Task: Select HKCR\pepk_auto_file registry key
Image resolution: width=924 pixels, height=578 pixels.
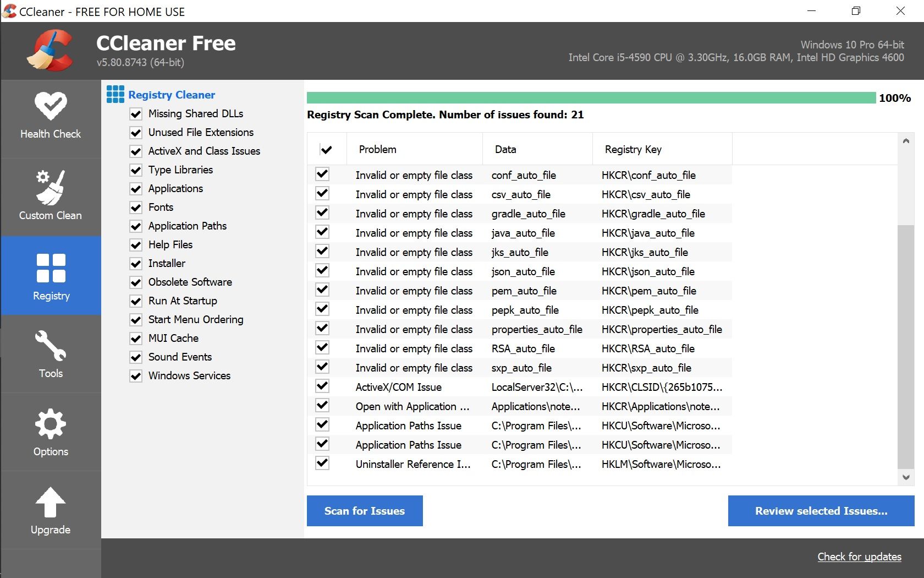Action: point(650,310)
